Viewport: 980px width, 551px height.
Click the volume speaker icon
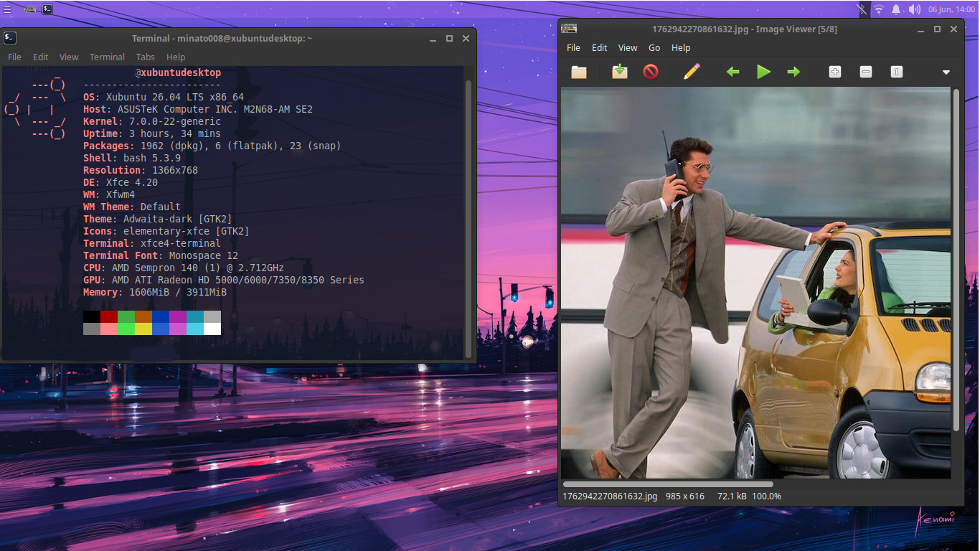pyautogui.click(x=914, y=9)
